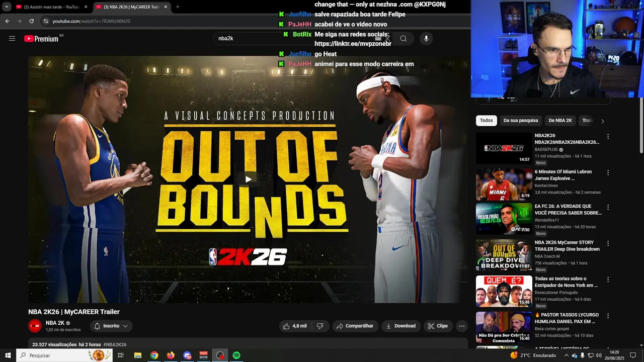Click the search magnifier button
The height and width of the screenshot is (362, 644).
(x=404, y=39)
